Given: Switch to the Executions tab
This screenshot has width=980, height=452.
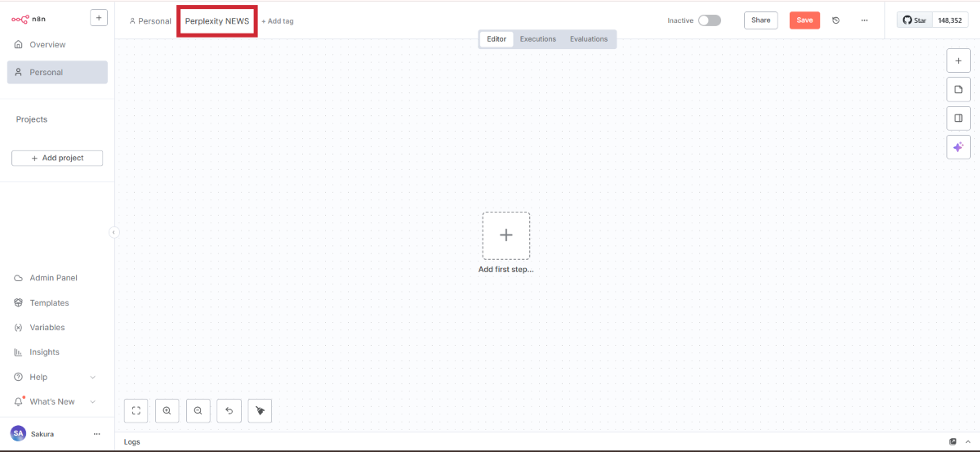Looking at the screenshot, I should click(x=537, y=39).
